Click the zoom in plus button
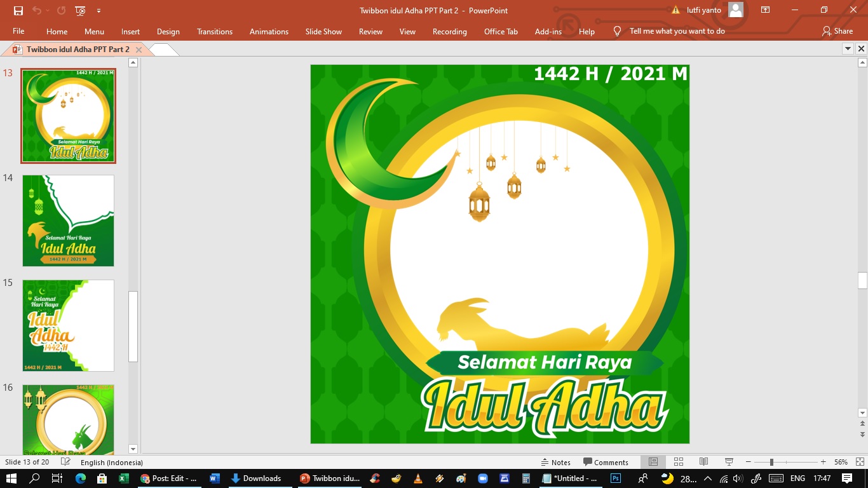Screen dimensions: 868x488 point(824,462)
